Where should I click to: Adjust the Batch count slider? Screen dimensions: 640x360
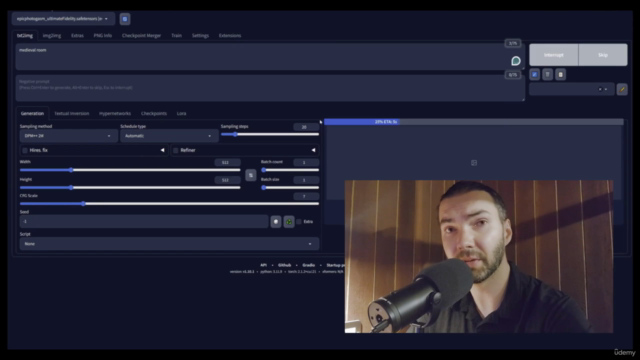(290, 170)
